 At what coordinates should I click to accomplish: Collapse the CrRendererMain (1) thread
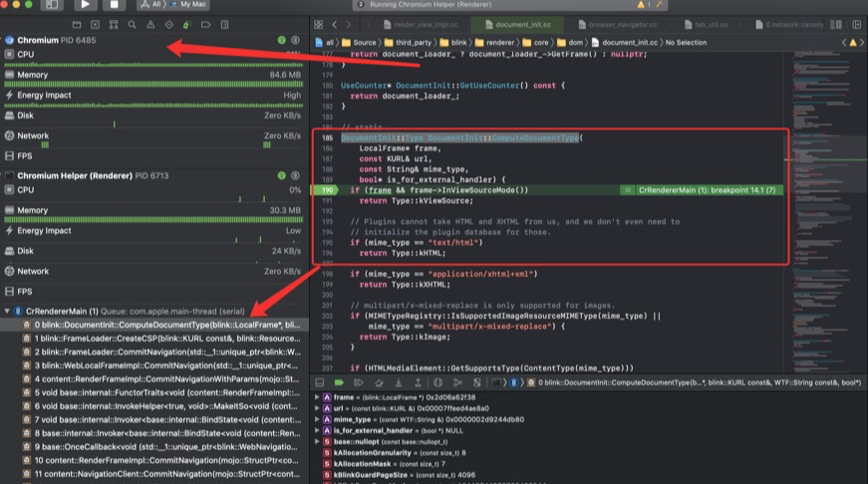pyautogui.click(x=7, y=311)
